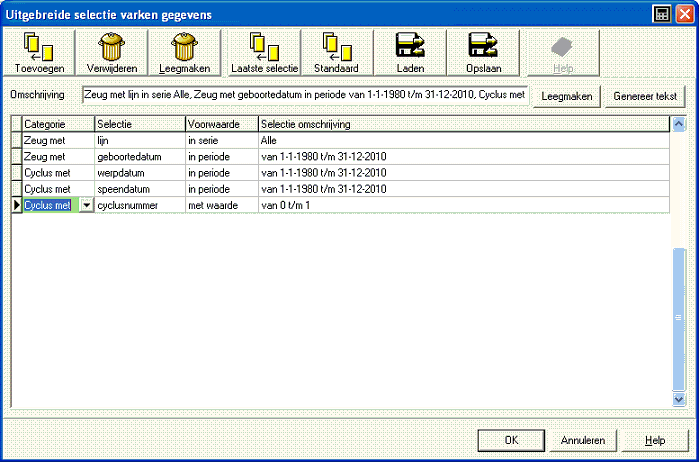Click the Toevoegen toolbar icon
This screenshot has height=462, width=699.
tap(39, 53)
